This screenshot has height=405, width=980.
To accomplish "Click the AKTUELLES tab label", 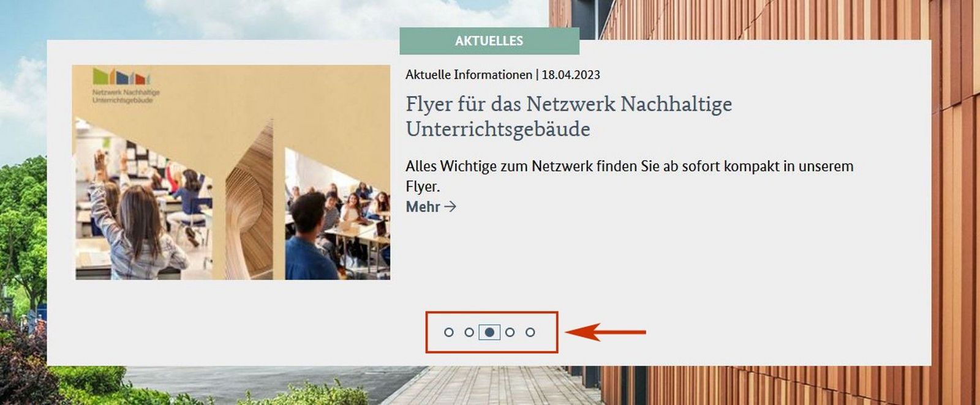I will coord(489,41).
